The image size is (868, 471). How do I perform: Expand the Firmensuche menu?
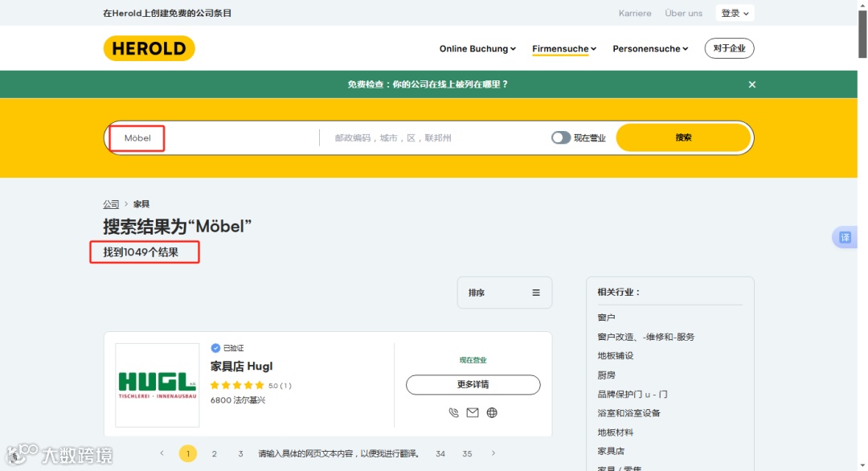tap(564, 49)
